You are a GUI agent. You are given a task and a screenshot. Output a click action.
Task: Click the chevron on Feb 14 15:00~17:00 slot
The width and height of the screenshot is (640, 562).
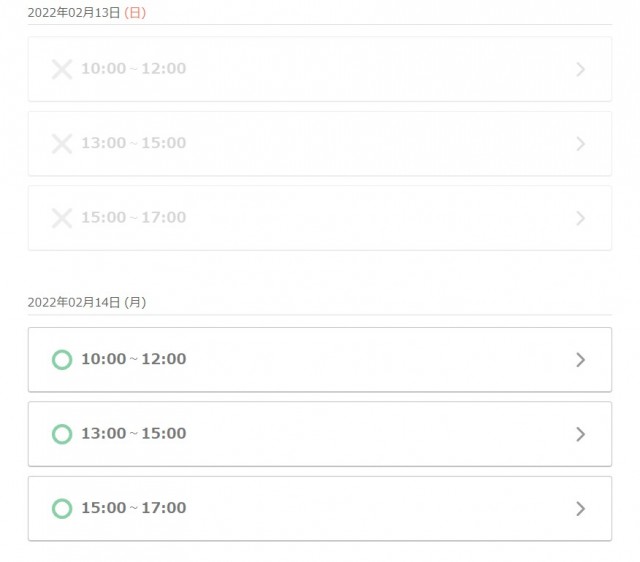pos(580,508)
